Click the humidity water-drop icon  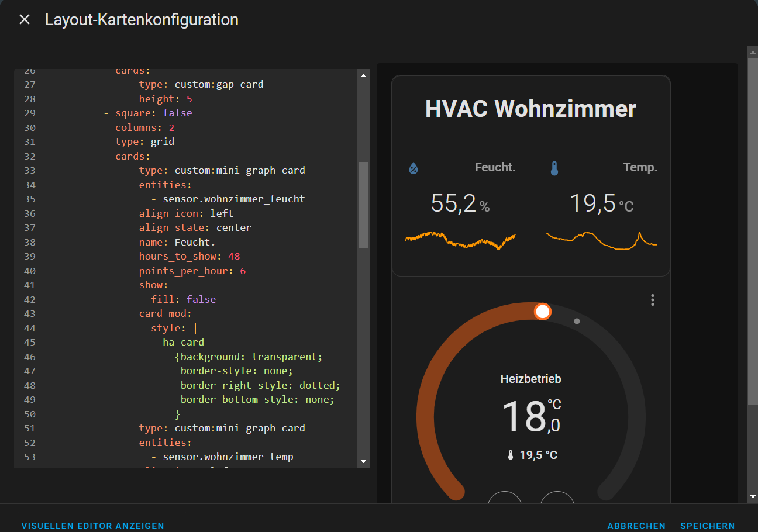[x=414, y=168]
